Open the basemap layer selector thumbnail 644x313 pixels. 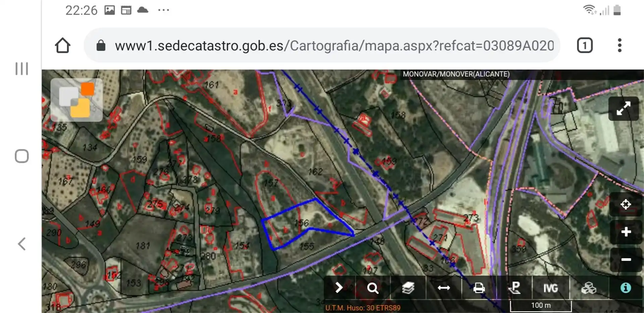coord(76,100)
